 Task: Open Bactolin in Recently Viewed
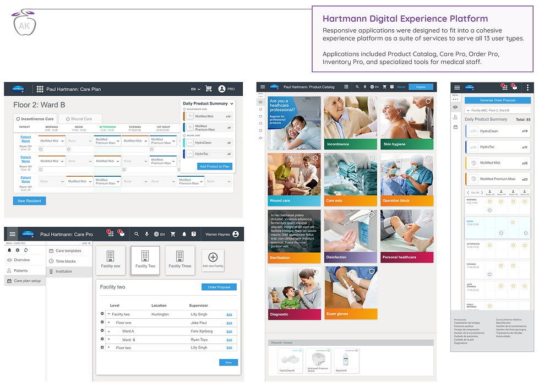(346, 361)
